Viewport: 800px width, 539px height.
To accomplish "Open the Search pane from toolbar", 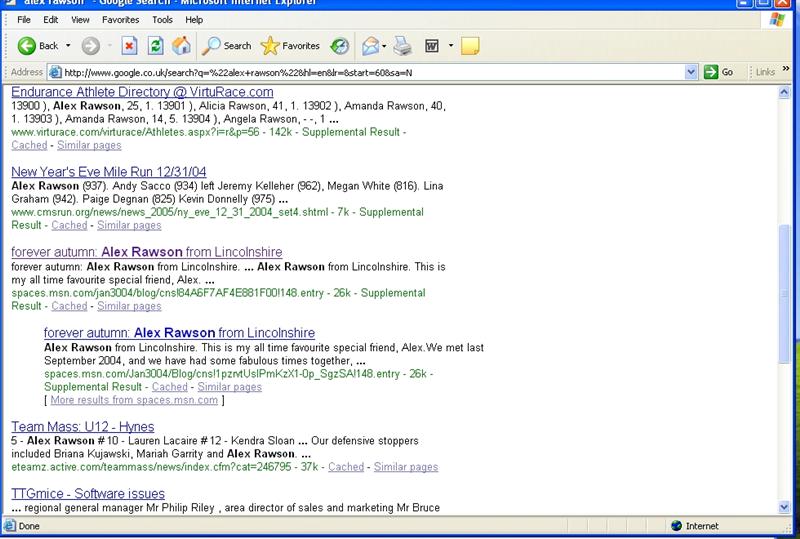I will click(227, 46).
